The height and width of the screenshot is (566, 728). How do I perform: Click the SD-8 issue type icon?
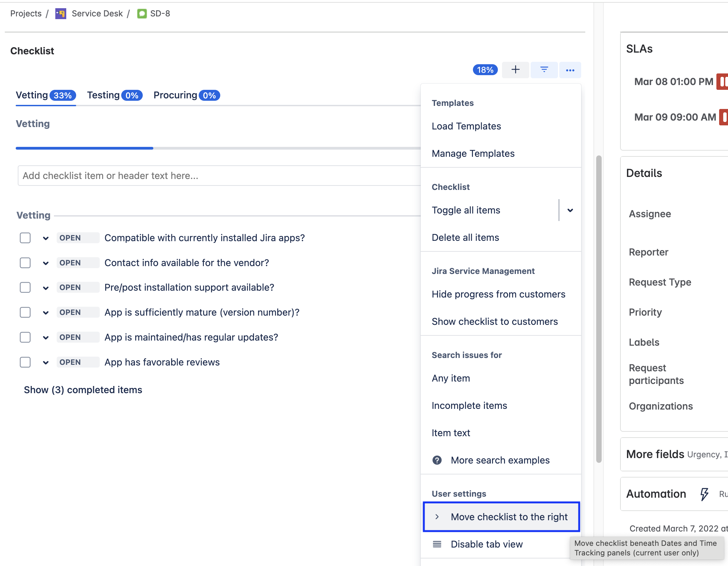(142, 14)
